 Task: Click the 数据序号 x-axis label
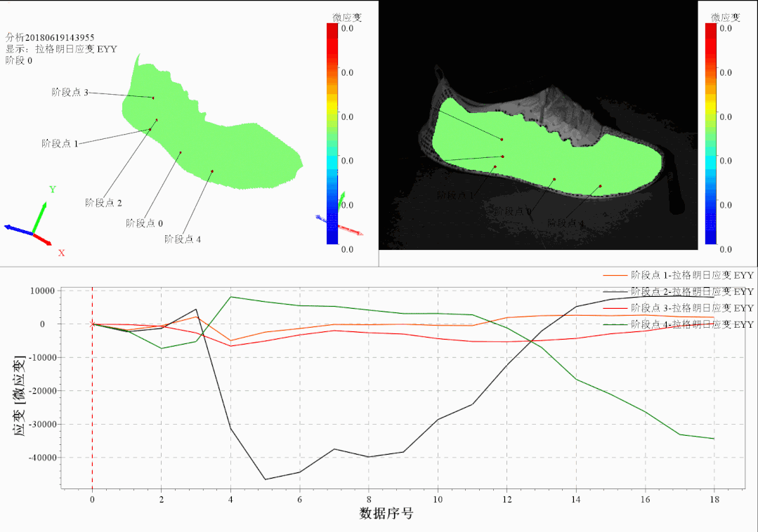386,514
